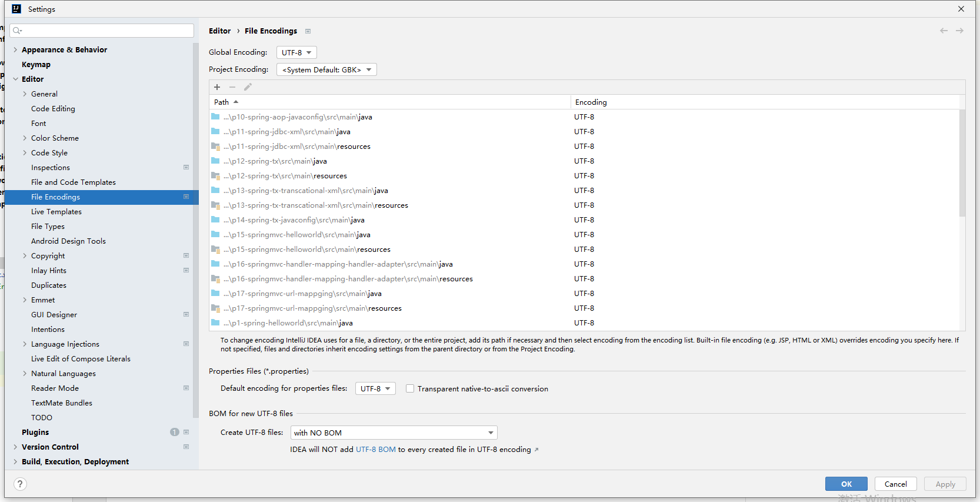Select Plugins in the settings tree
Image resolution: width=980 pixels, height=502 pixels.
click(x=35, y=432)
